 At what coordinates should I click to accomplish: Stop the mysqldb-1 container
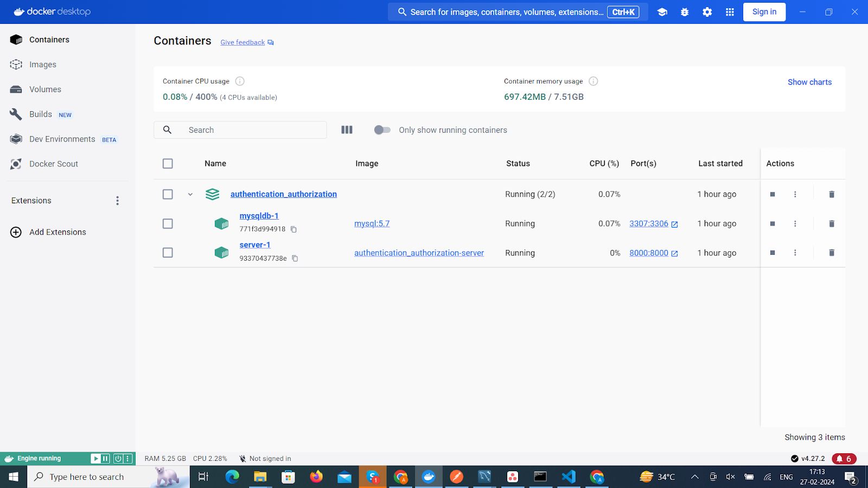pos(773,223)
